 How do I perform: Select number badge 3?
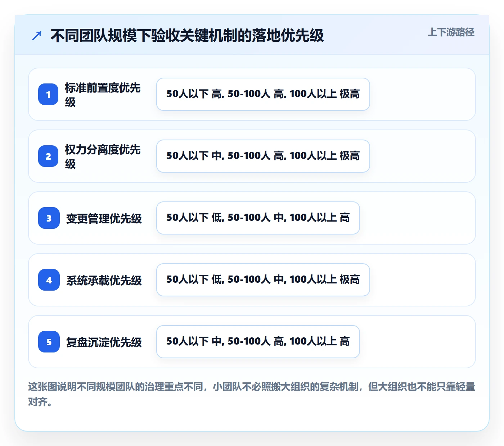click(x=49, y=218)
